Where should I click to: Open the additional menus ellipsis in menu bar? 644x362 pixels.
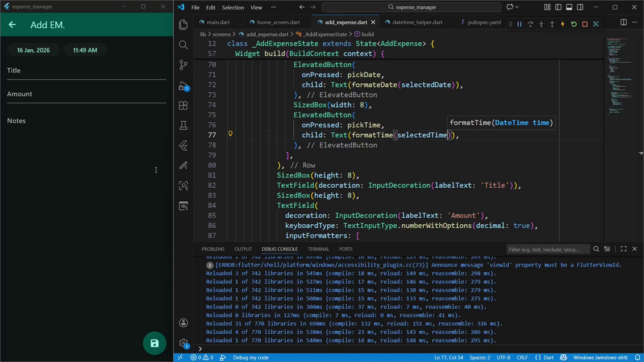click(x=274, y=8)
